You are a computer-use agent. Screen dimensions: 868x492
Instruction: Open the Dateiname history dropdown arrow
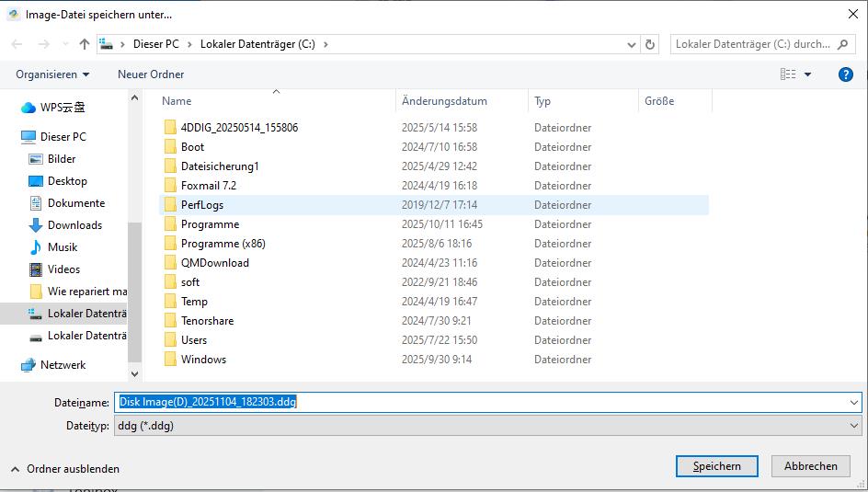click(854, 403)
